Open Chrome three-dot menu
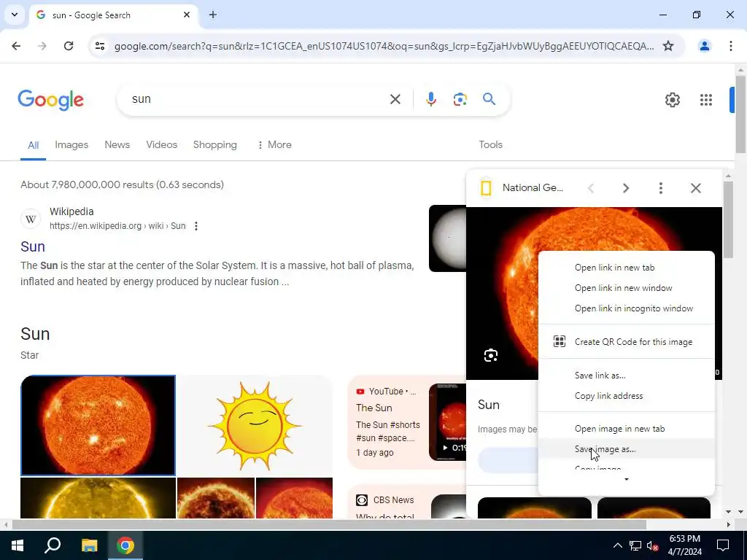This screenshot has height=560, width=747. point(731,46)
